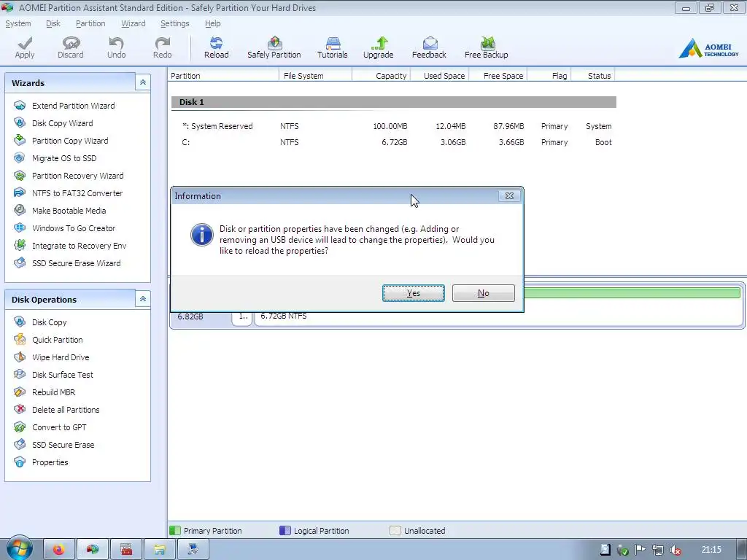Click the Status column header
Image resolution: width=747 pixels, height=560 pixels.
pyautogui.click(x=593, y=76)
